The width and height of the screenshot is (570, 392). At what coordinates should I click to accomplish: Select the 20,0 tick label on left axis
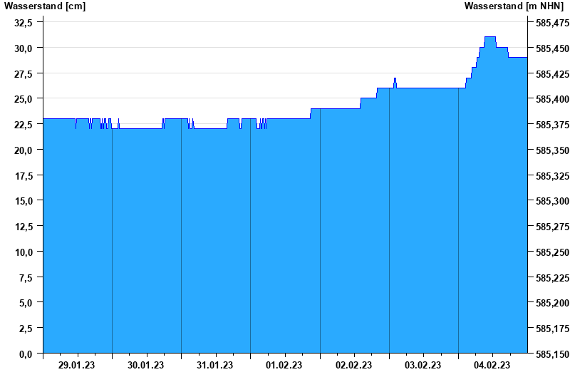24,150
